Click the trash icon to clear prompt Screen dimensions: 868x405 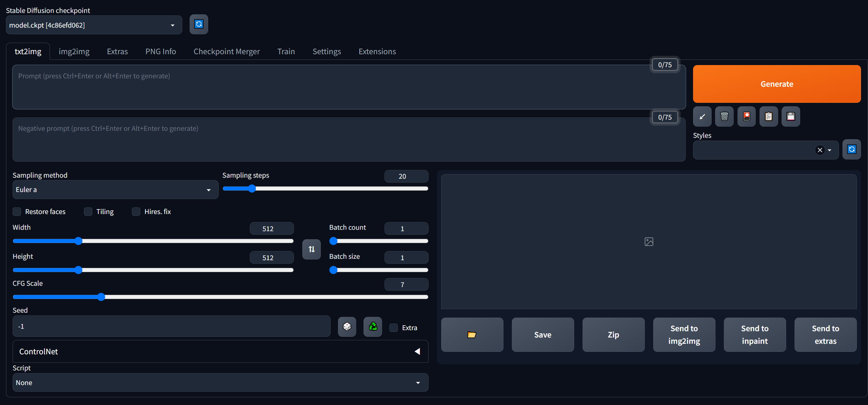[724, 116]
